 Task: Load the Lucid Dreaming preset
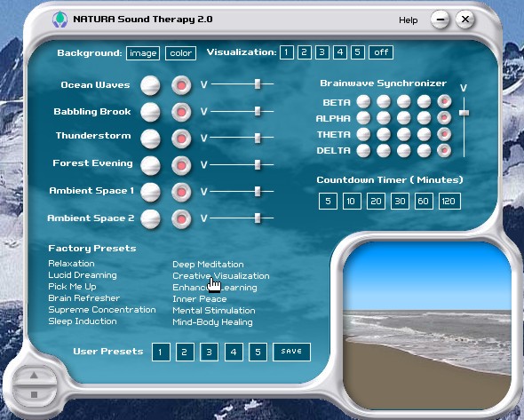tap(83, 275)
